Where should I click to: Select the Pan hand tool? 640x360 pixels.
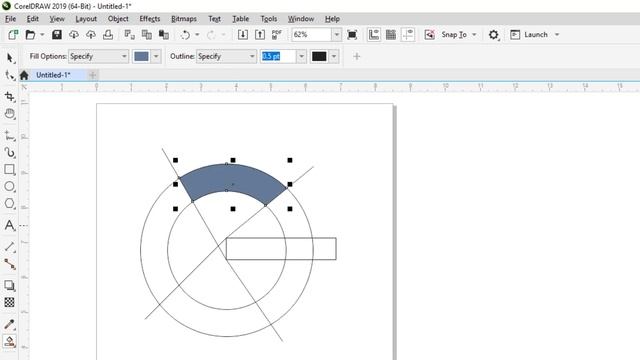10,114
